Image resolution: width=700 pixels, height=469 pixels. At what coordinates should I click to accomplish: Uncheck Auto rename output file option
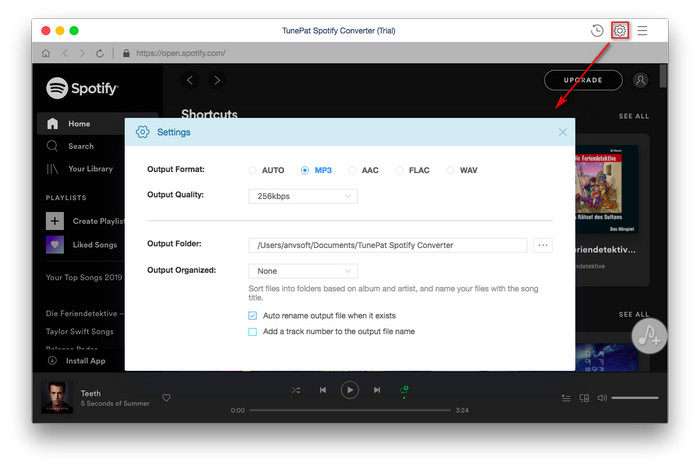pos(253,315)
